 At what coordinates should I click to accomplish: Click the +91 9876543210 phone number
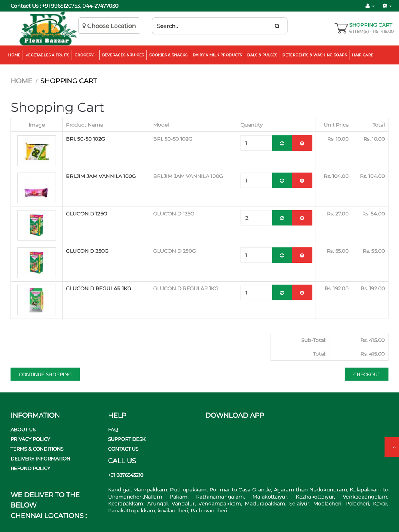pyautogui.click(x=126, y=475)
